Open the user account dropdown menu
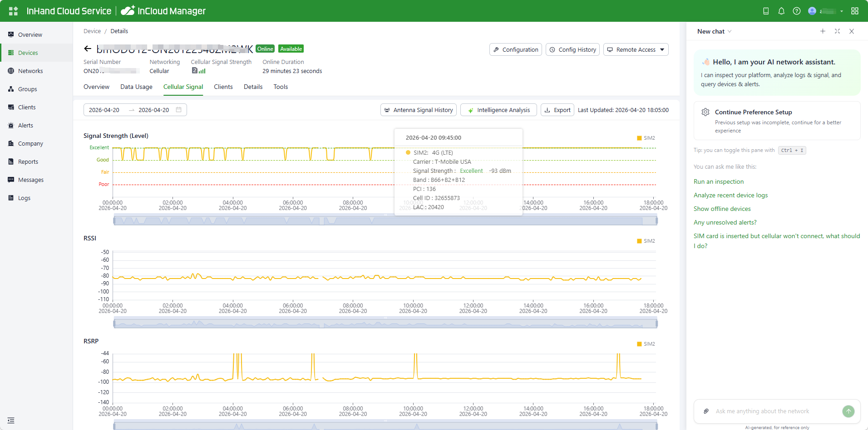The width and height of the screenshot is (868, 430). [842, 11]
